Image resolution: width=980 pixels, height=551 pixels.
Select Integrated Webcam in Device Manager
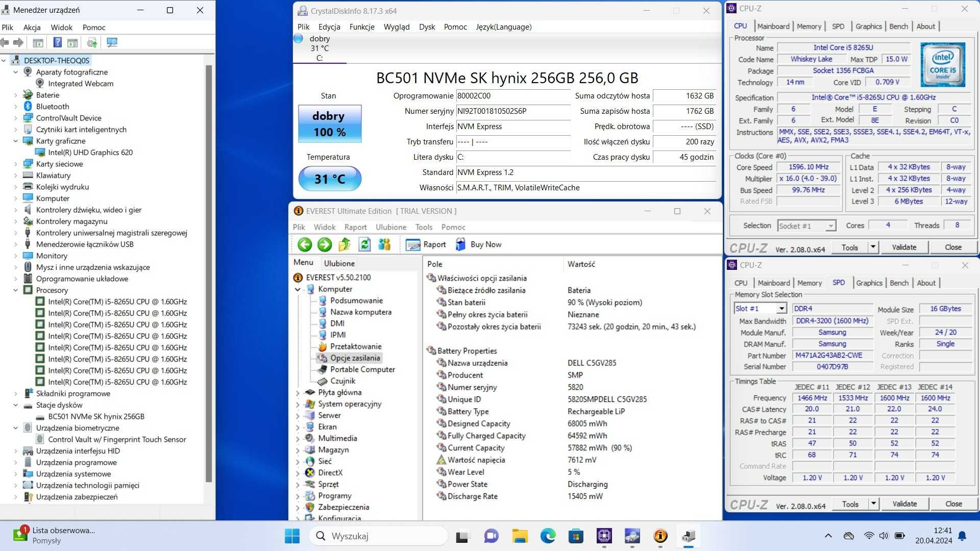click(x=81, y=84)
